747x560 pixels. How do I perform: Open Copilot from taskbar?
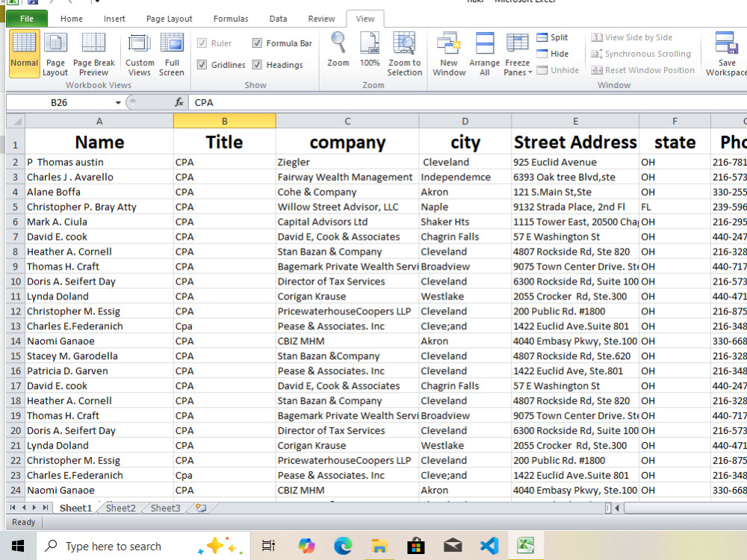click(306, 546)
